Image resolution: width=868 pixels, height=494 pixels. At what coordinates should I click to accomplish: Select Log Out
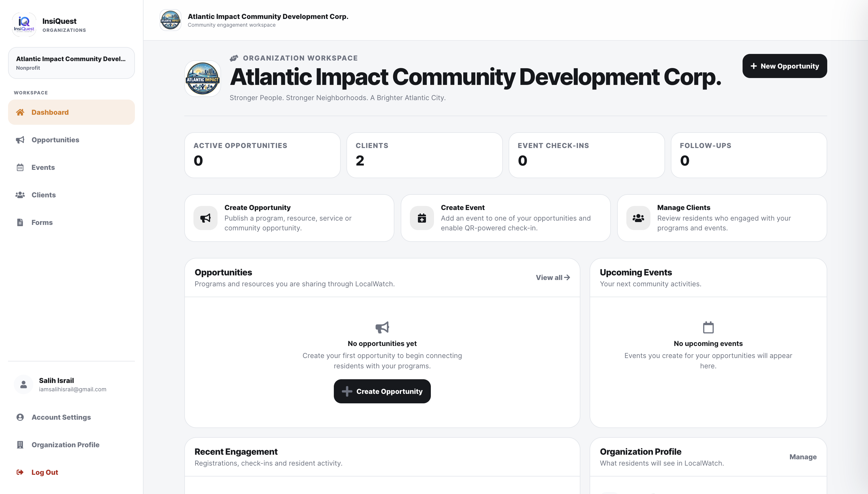click(71, 472)
